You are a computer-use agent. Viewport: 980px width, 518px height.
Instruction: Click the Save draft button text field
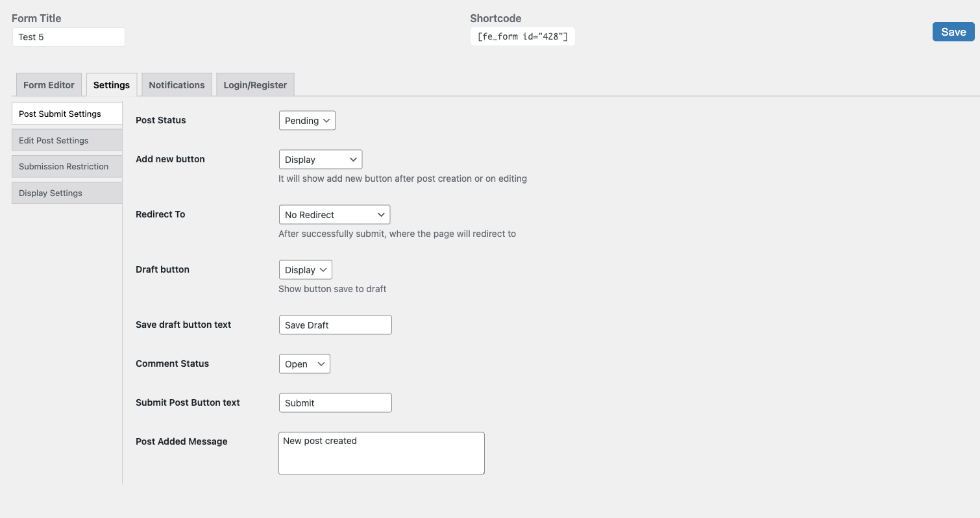click(x=335, y=325)
